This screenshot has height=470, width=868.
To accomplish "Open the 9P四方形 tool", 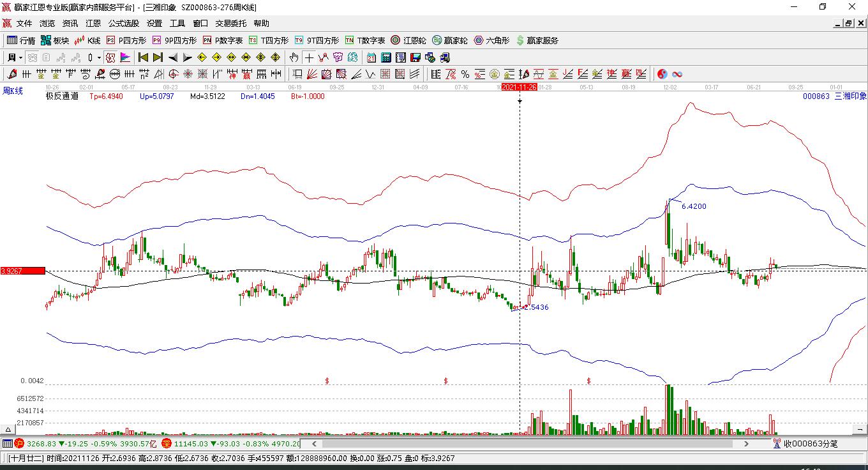I will 174,40.
